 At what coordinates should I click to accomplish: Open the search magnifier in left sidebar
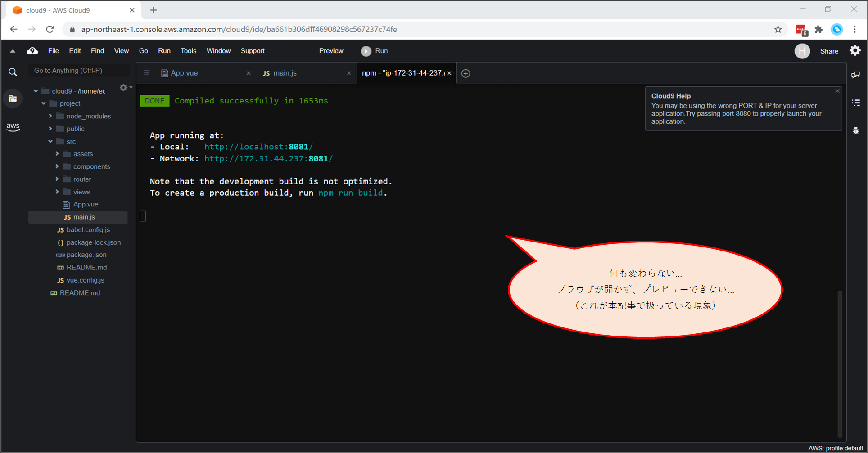coord(13,72)
